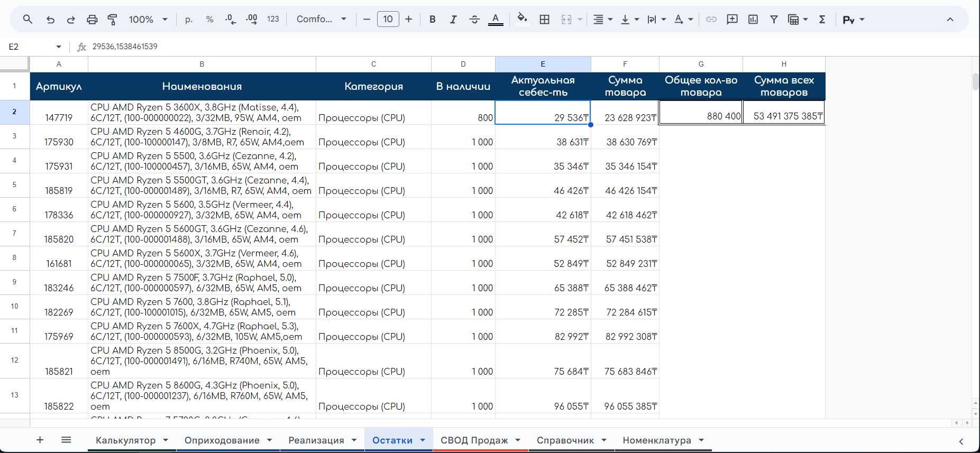Image resolution: width=980 pixels, height=453 pixels.
Task: Redo the last action
Action: tap(71, 19)
